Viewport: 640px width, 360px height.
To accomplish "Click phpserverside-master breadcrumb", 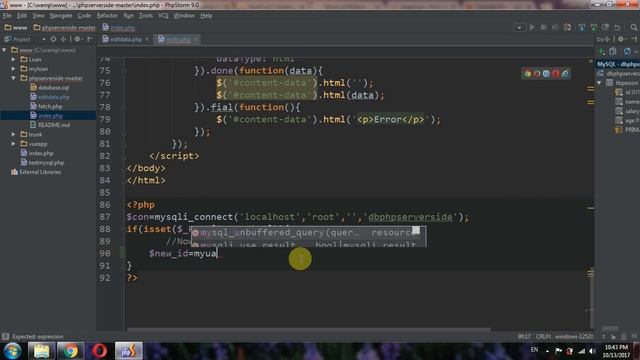I will click(x=64, y=27).
